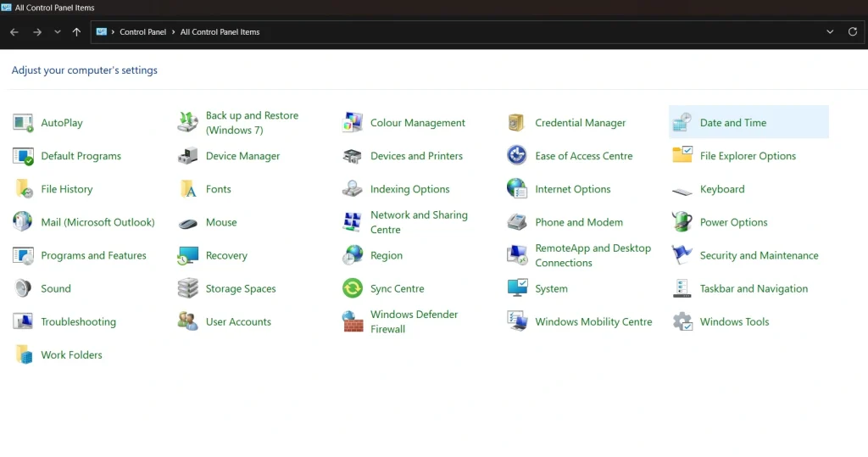Click the Default Programs icon
868x457 pixels.
23,156
